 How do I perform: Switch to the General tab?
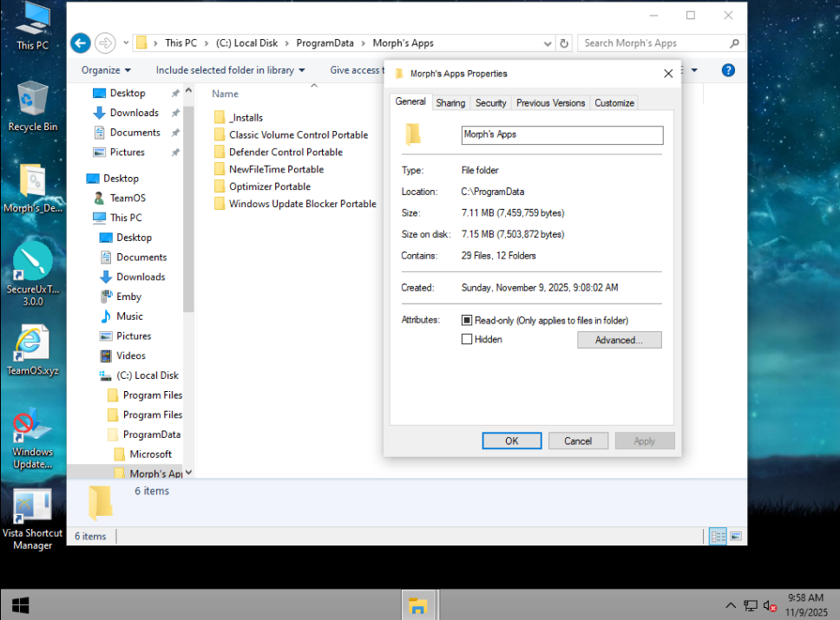tap(410, 101)
